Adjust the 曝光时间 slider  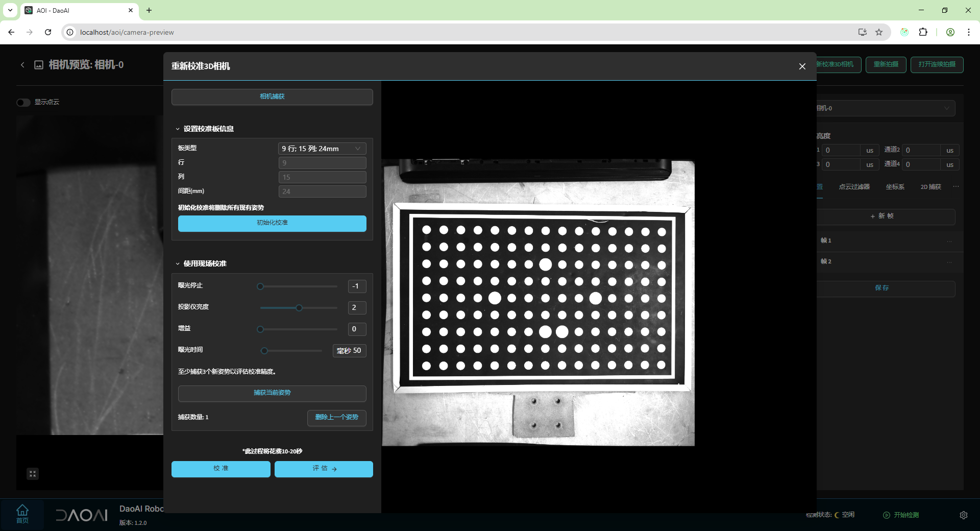292,351
